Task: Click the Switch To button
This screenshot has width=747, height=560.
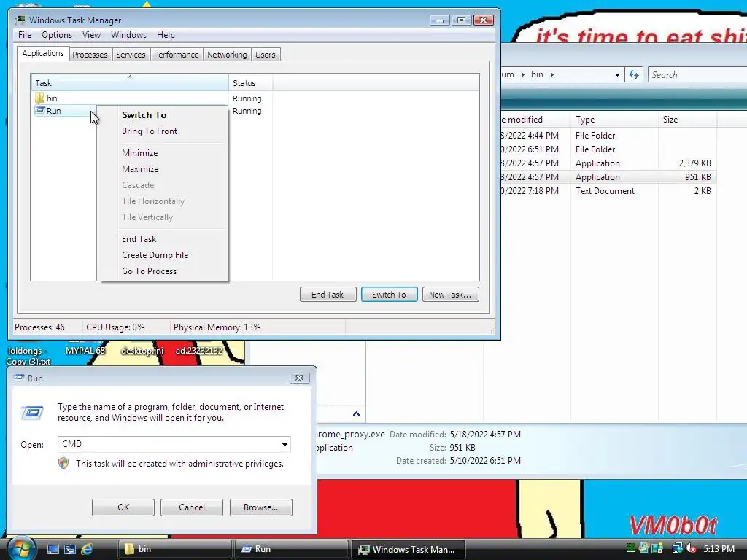Action: (390, 295)
